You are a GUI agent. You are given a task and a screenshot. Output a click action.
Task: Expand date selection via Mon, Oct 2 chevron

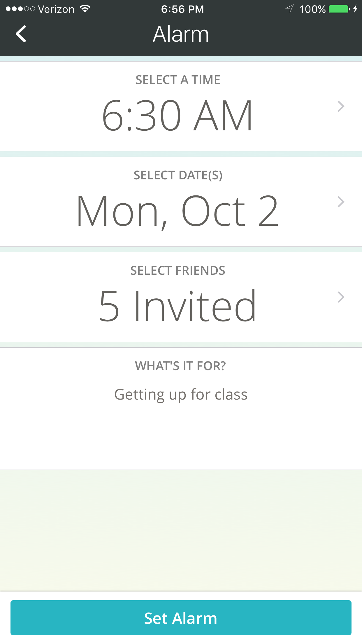coord(341,202)
